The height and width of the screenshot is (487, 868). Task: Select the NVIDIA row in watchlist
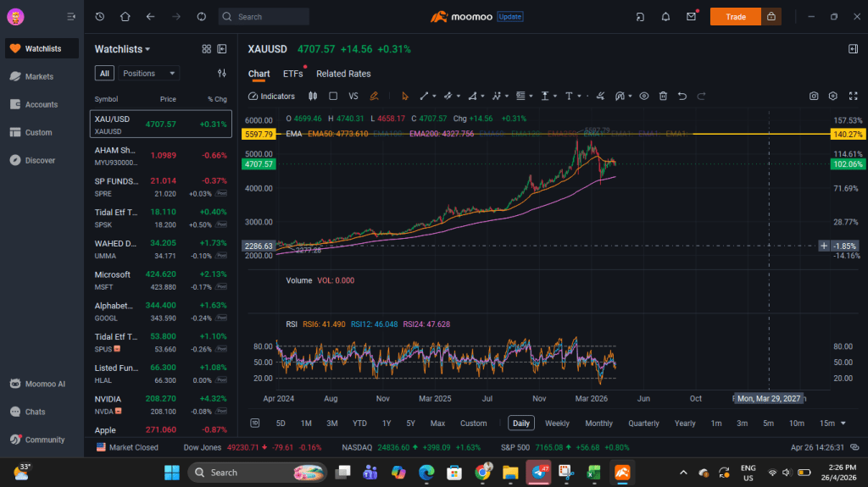pyautogui.click(x=160, y=405)
